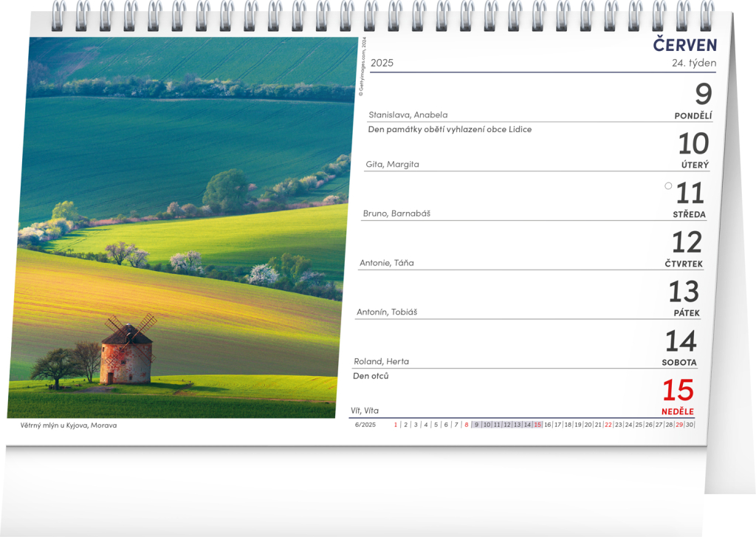This screenshot has height=537, width=756.
Task: Click the Den otců holiday note
Action: pos(371,376)
